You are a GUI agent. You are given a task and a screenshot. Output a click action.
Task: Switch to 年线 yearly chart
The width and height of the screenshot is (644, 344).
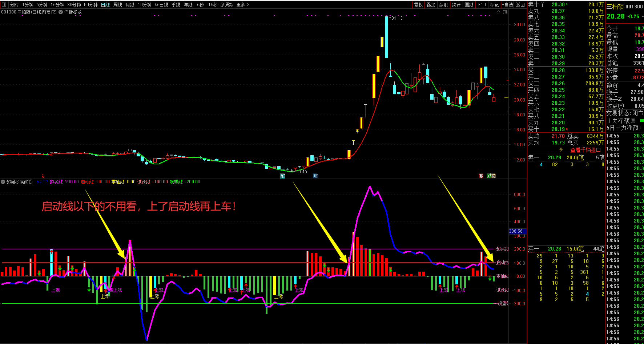pos(188,5)
